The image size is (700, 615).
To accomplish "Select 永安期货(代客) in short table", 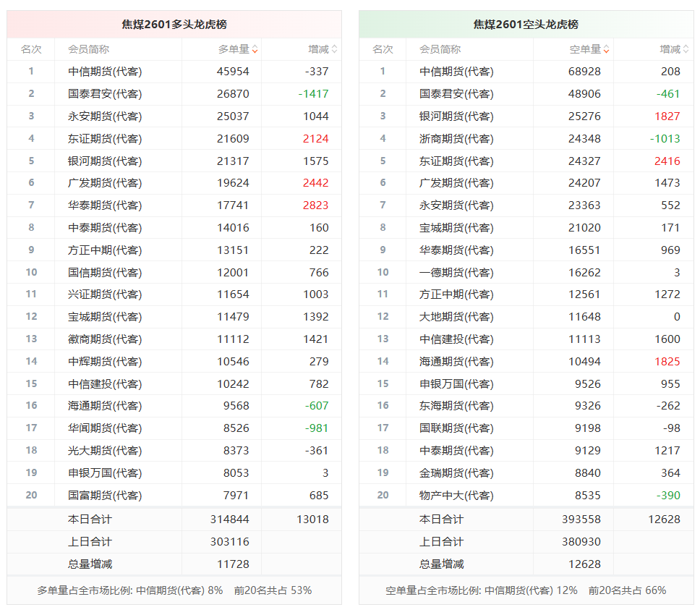I will pos(456,205).
